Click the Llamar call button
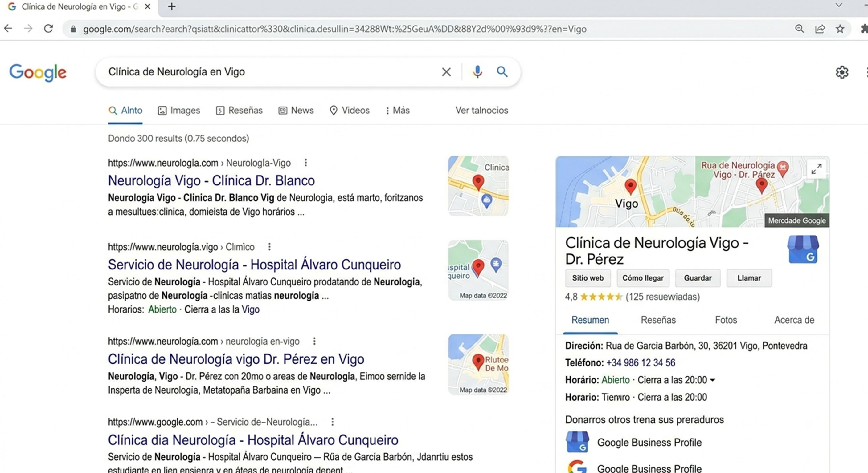 click(x=749, y=278)
